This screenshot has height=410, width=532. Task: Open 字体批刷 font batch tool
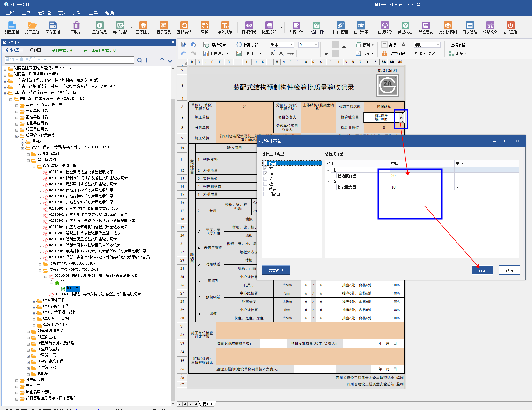pos(225,28)
